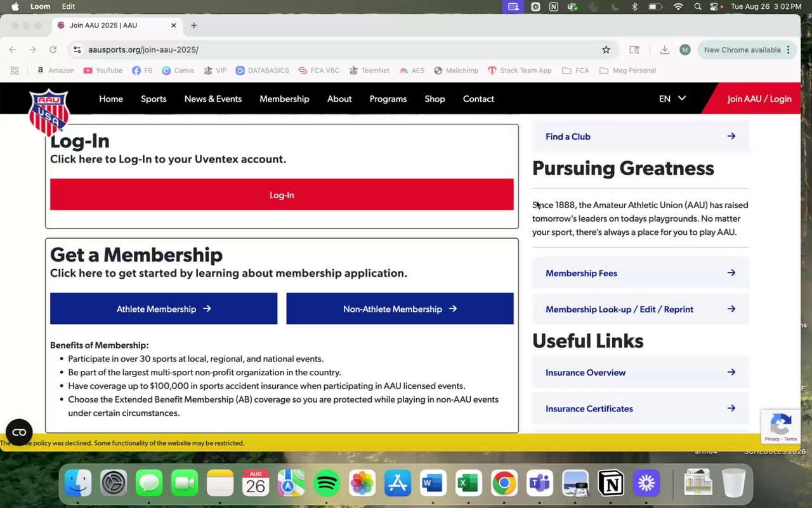Open Wi-Fi status in menu bar
This screenshot has width=812, height=508.
678,6
